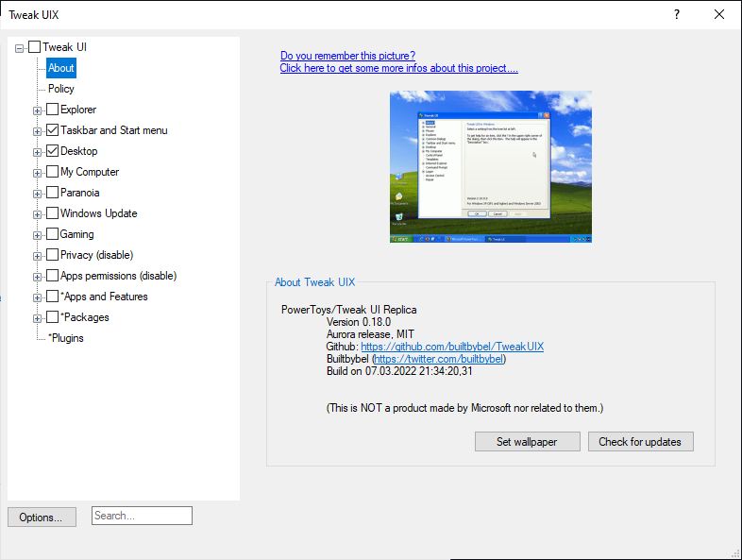
Task: Check the *Packages checkbox
Action: click(x=53, y=317)
